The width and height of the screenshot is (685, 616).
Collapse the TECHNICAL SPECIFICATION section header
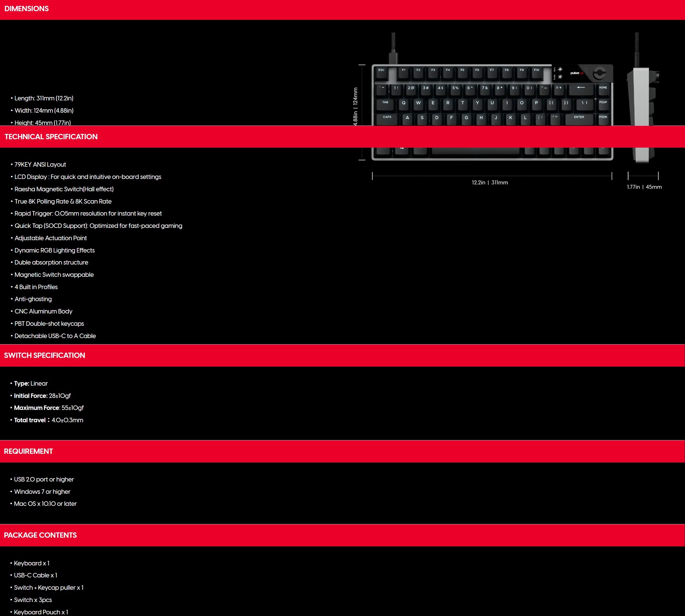51,137
